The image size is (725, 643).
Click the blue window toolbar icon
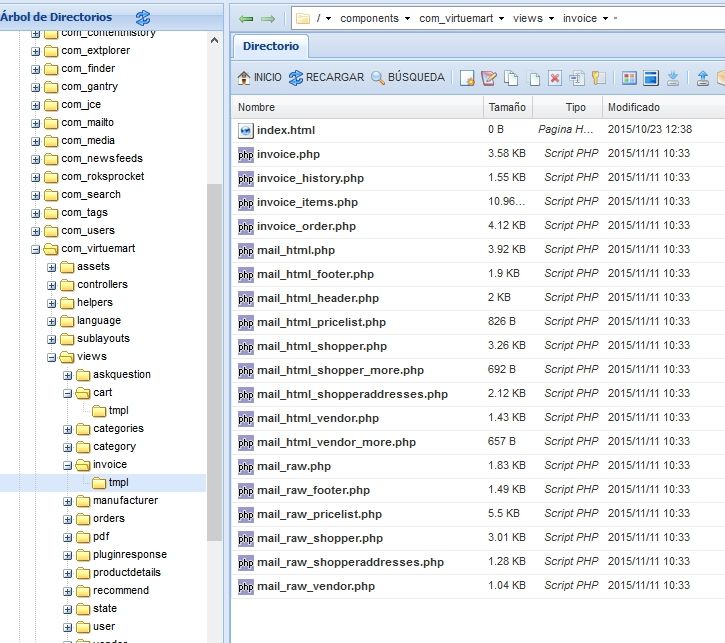pyautogui.click(x=651, y=78)
